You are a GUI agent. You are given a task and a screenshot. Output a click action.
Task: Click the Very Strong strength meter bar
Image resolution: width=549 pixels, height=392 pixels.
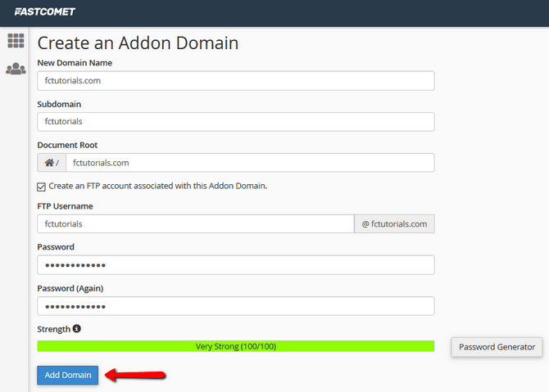[x=235, y=346]
